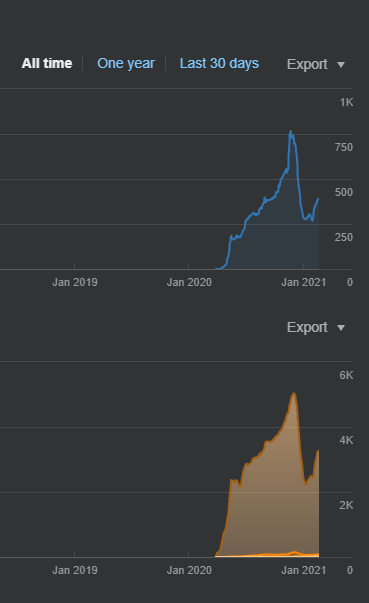Open Export dropdown above the blue chart
The height and width of the screenshot is (603, 369).
[316, 64]
